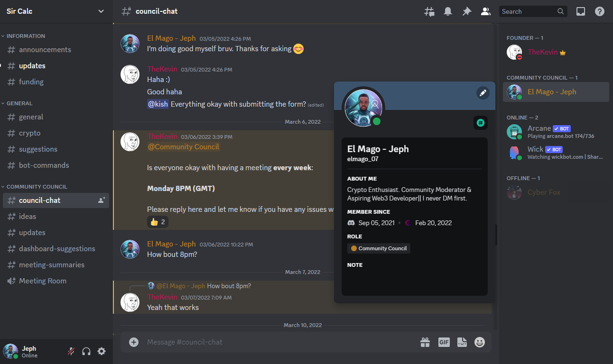Click the Community Council role color dot

point(354,248)
